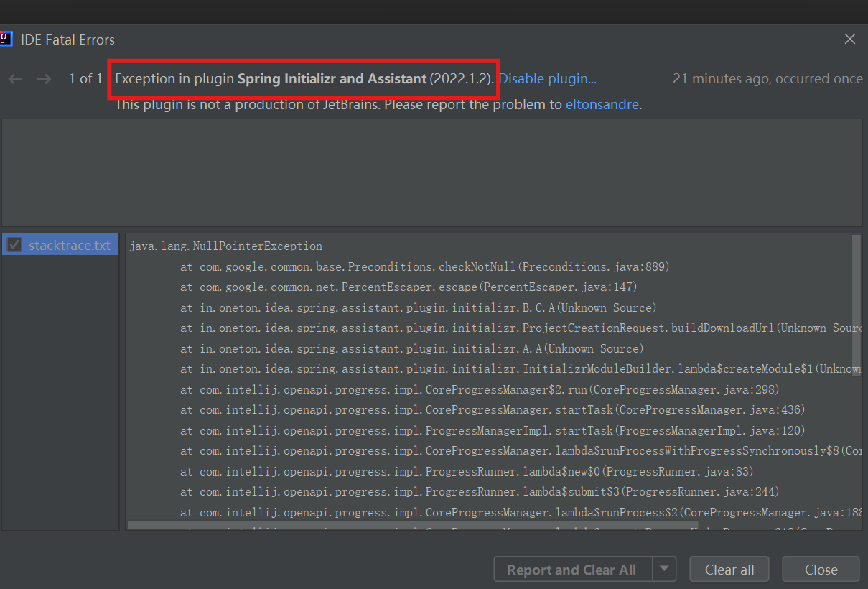Click the Spring Initializr and Assistant plugin name

(332, 79)
